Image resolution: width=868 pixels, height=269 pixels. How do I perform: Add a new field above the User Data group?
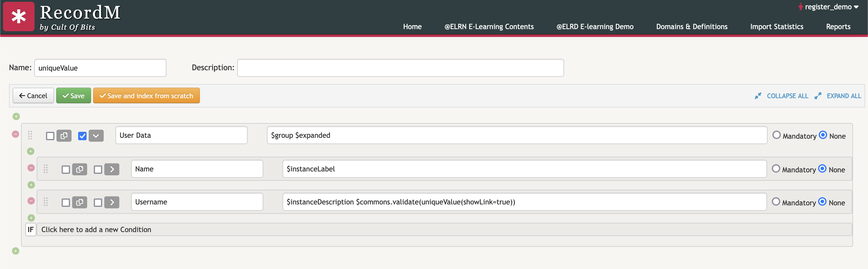click(x=16, y=116)
